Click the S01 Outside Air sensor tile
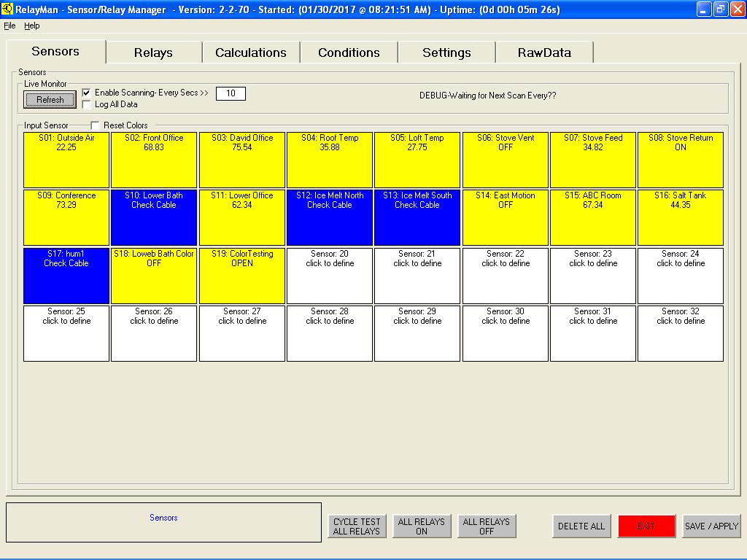Screen dimensions: 747x560 coord(66,160)
